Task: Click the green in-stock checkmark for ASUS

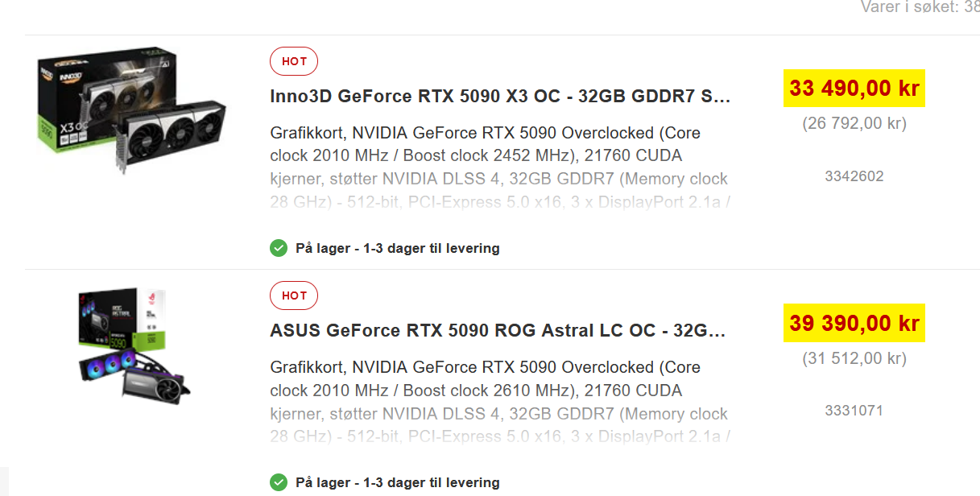Action: [x=279, y=482]
